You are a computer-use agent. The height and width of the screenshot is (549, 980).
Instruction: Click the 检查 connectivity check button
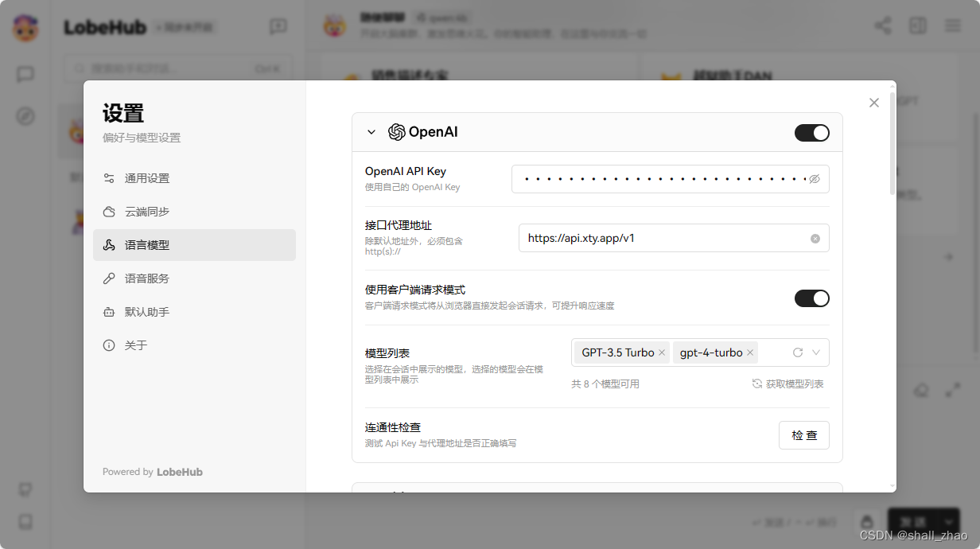tap(804, 435)
